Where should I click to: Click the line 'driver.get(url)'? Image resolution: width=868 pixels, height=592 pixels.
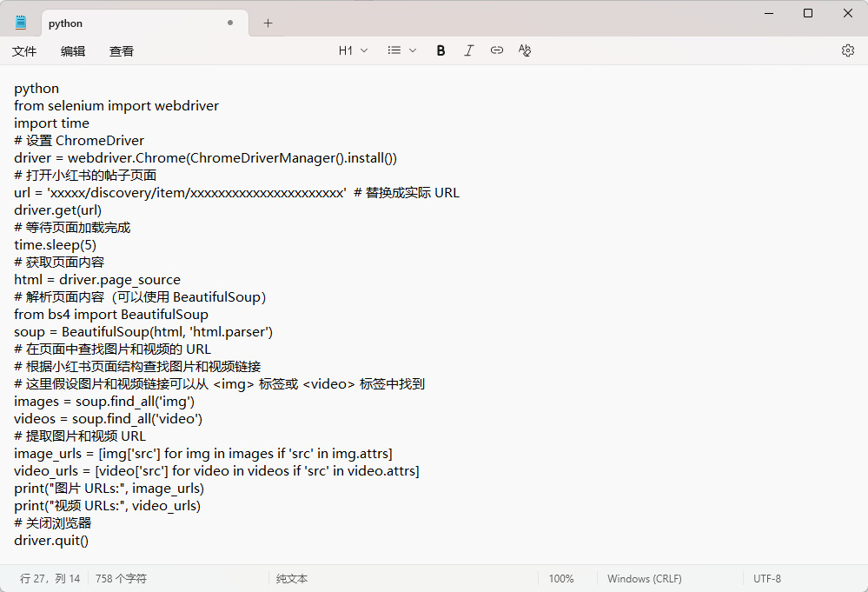[x=57, y=210]
